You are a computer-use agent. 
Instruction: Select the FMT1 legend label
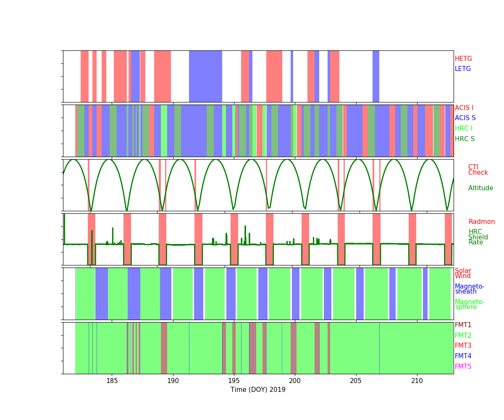pos(463,325)
